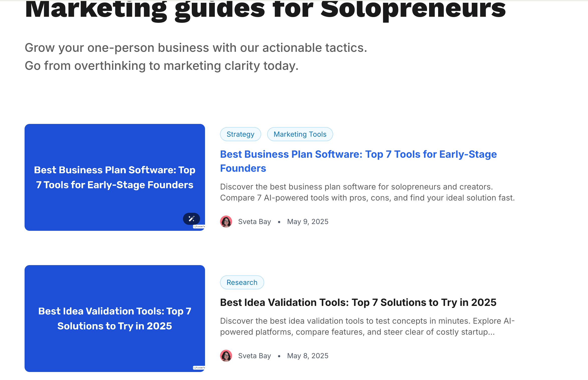The image size is (588, 380).
Task: Open the Idea Validation Tools thumbnail image
Action: (x=115, y=318)
